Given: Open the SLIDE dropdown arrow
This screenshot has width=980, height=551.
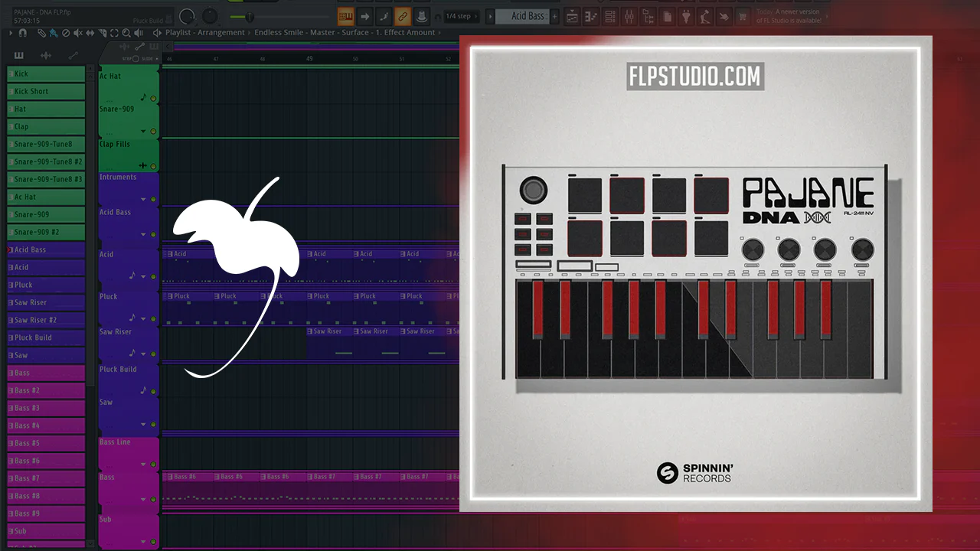Looking at the screenshot, I should click(x=158, y=59).
